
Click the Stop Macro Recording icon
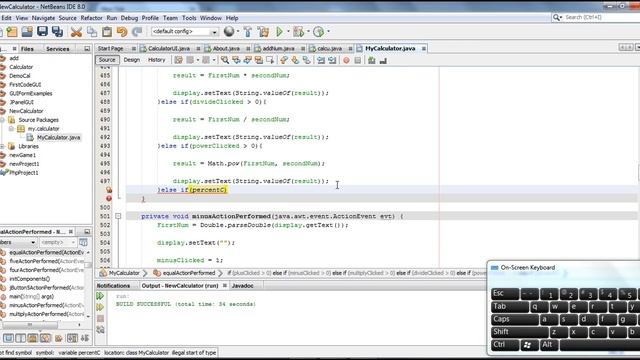(358, 60)
